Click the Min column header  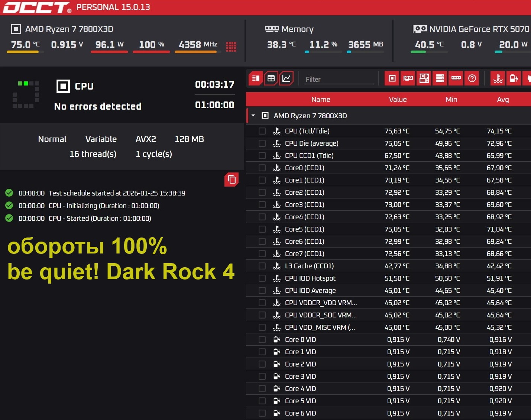click(451, 100)
